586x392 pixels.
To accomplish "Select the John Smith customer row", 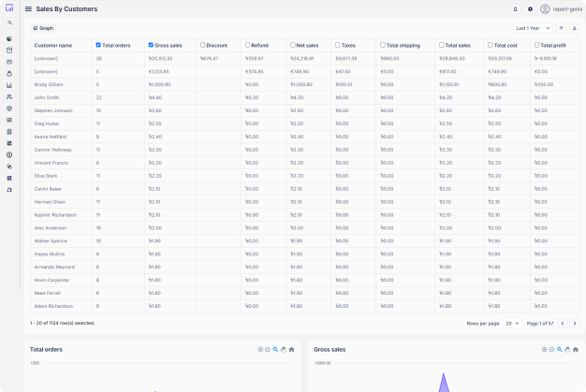I will coord(304,97).
